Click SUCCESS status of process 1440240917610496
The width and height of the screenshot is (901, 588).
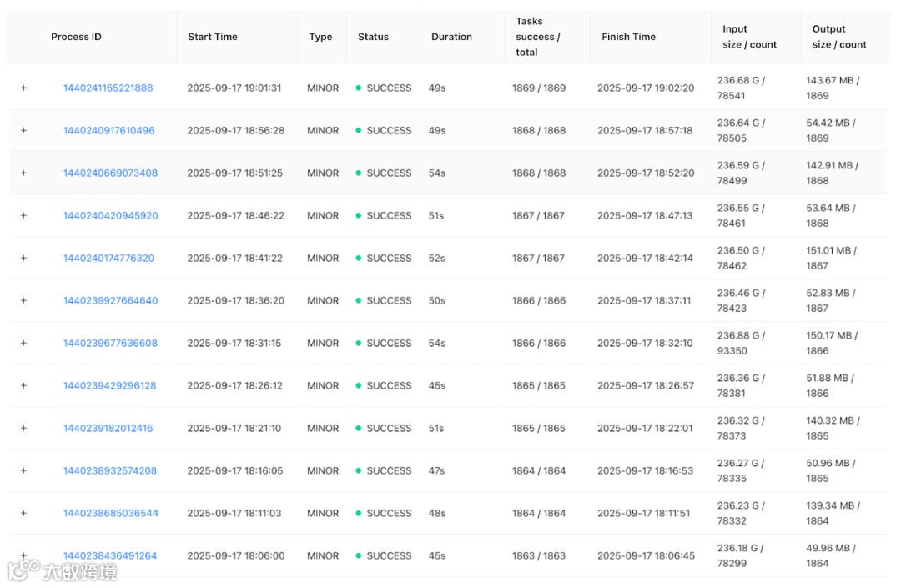tap(389, 130)
